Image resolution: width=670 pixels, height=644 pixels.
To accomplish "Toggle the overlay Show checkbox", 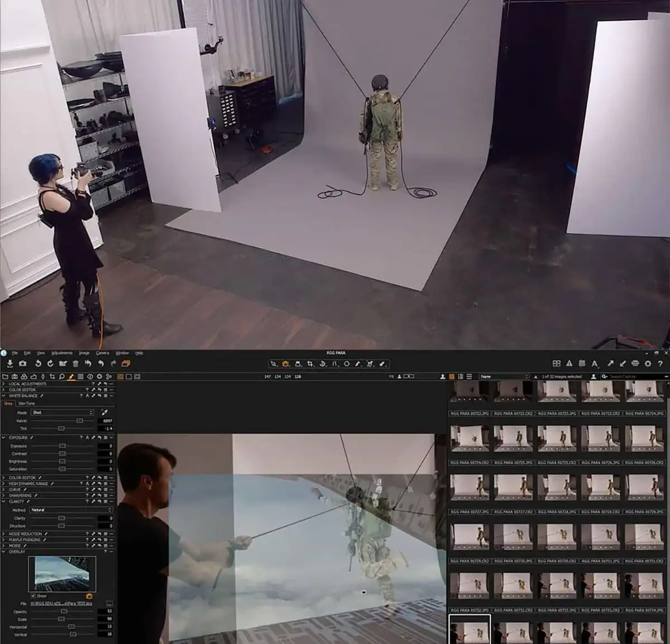I will click(x=33, y=596).
